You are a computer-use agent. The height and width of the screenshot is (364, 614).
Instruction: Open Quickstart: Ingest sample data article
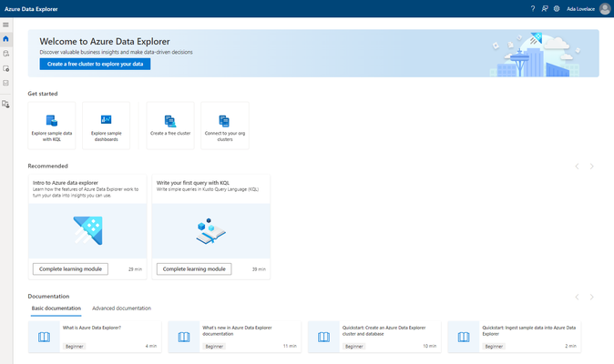tap(529, 330)
